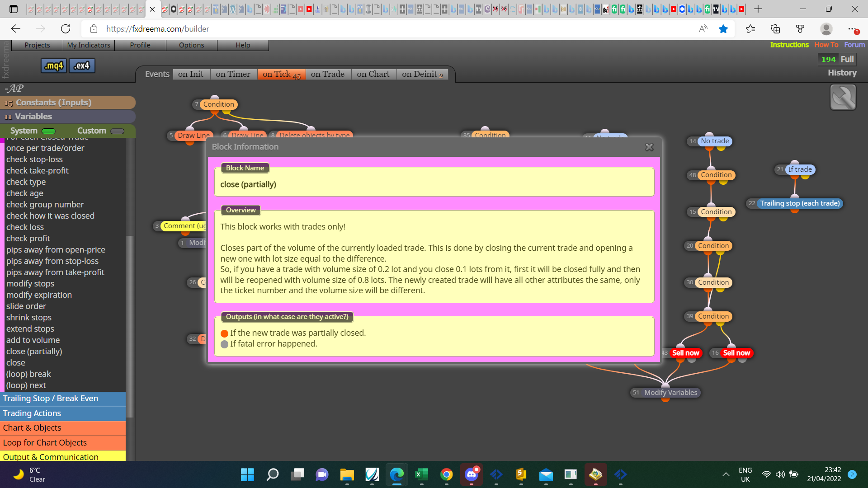Open the Options menu
This screenshot has width=868, height=488.
[192, 45]
